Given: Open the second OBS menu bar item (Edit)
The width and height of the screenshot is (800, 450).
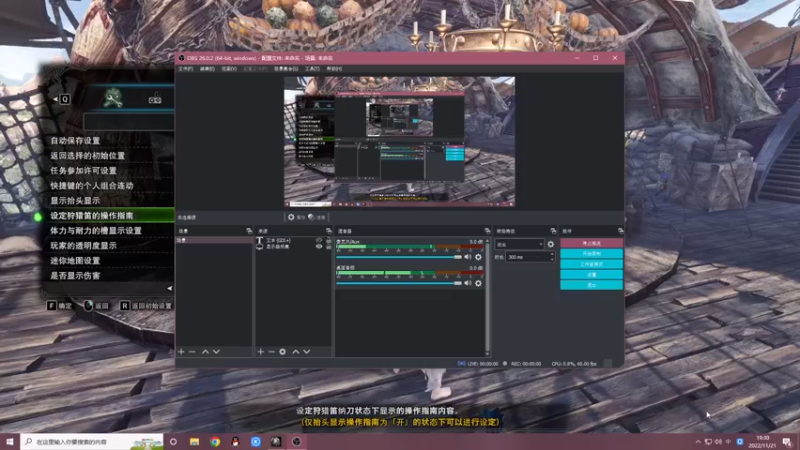Looking at the screenshot, I should click(x=207, y=68).
